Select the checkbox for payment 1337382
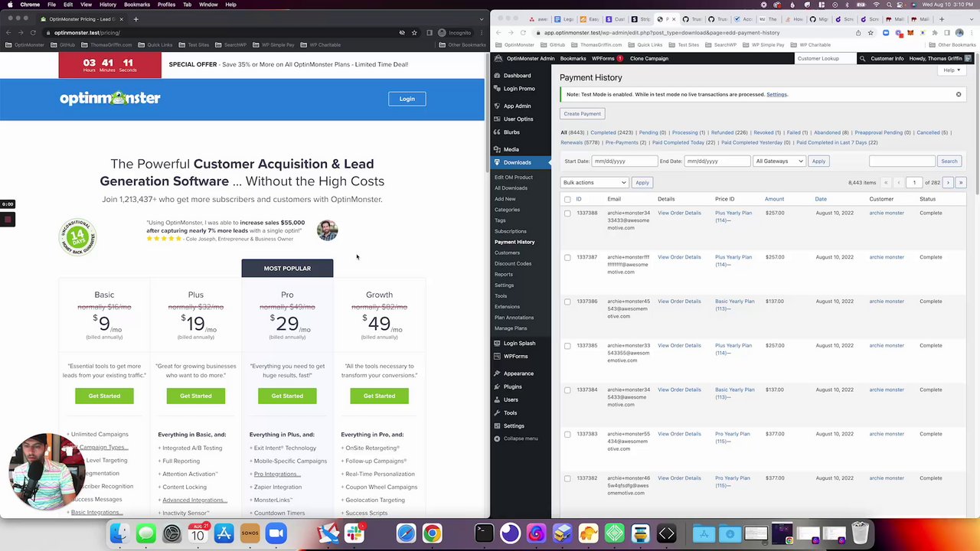The height and width of the screenshot is (551, 980). (567, 479)
